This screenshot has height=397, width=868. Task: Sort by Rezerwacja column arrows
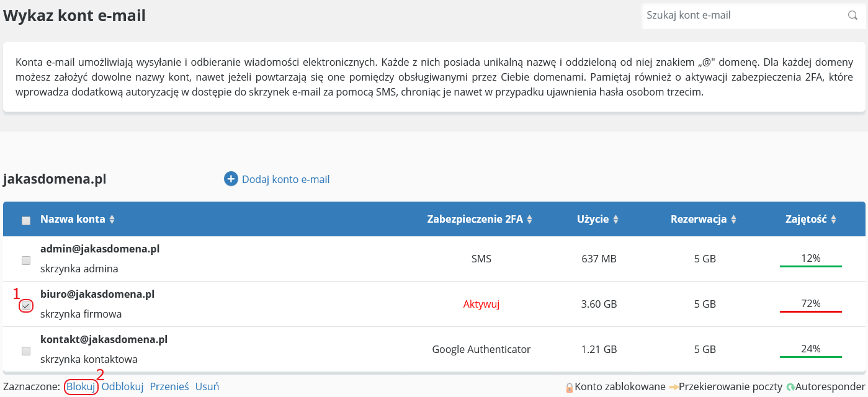click(733, 220)
